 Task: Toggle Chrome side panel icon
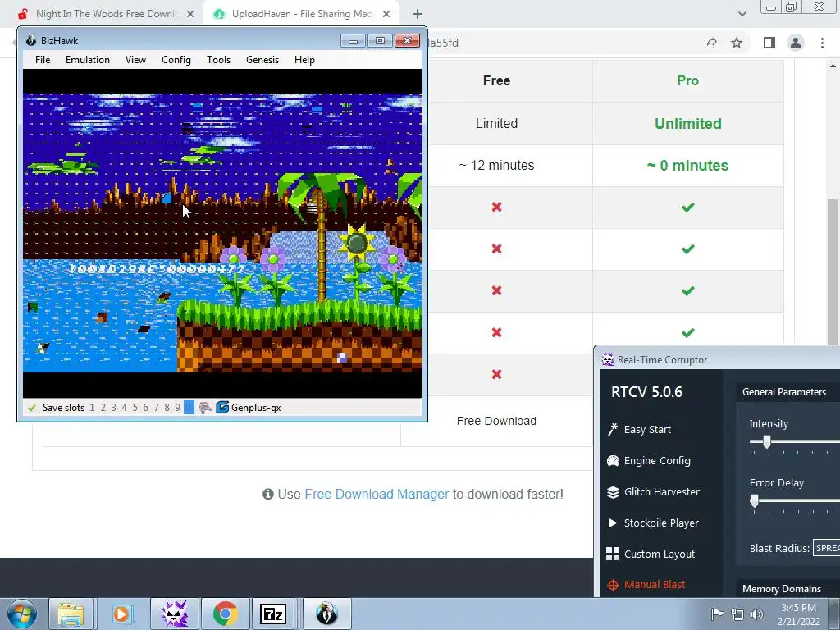click(x=769, y=43)
